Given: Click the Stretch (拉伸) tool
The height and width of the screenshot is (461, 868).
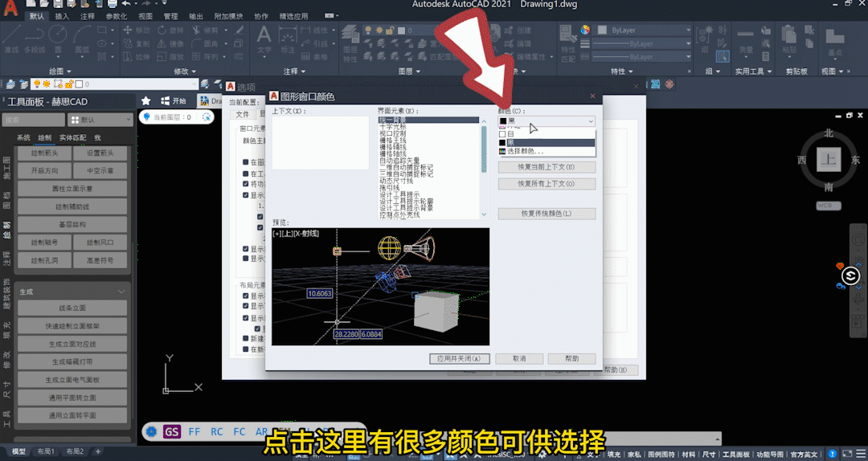Looking at the screenshot, I should point(137,56).
